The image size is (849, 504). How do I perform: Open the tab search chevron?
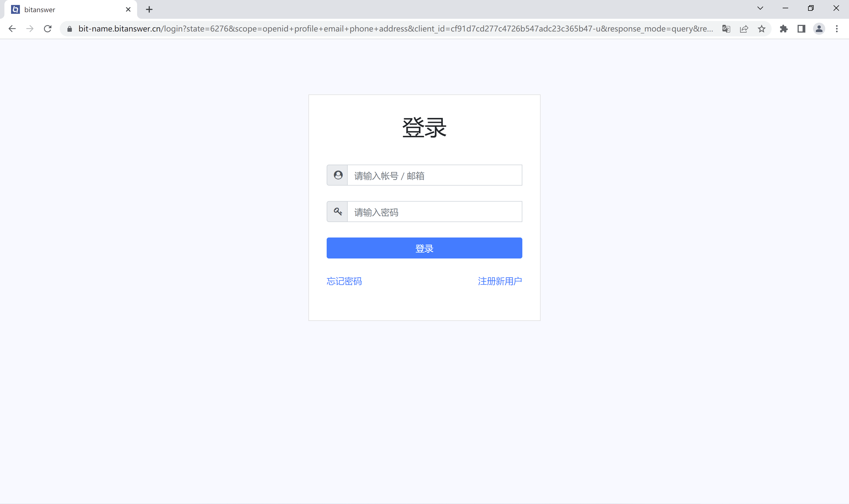point(760,8)
